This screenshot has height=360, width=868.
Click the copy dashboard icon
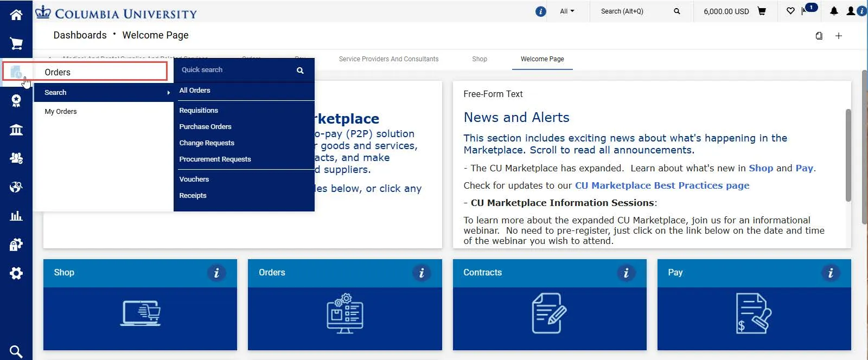pyautogui.click(x=819, y=36)
